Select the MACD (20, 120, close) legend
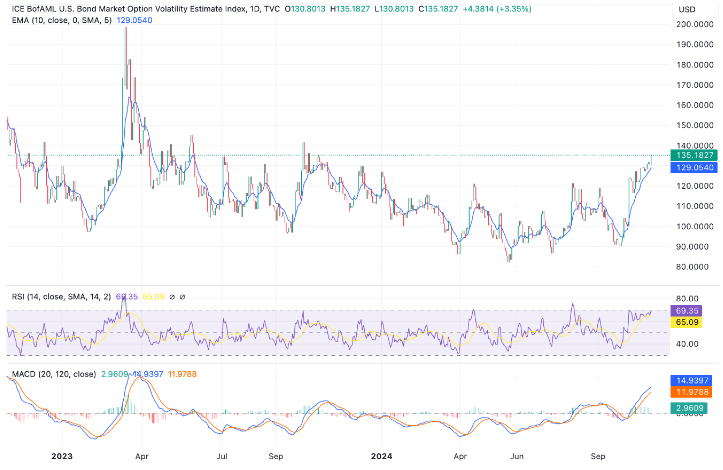 (54, 374)
